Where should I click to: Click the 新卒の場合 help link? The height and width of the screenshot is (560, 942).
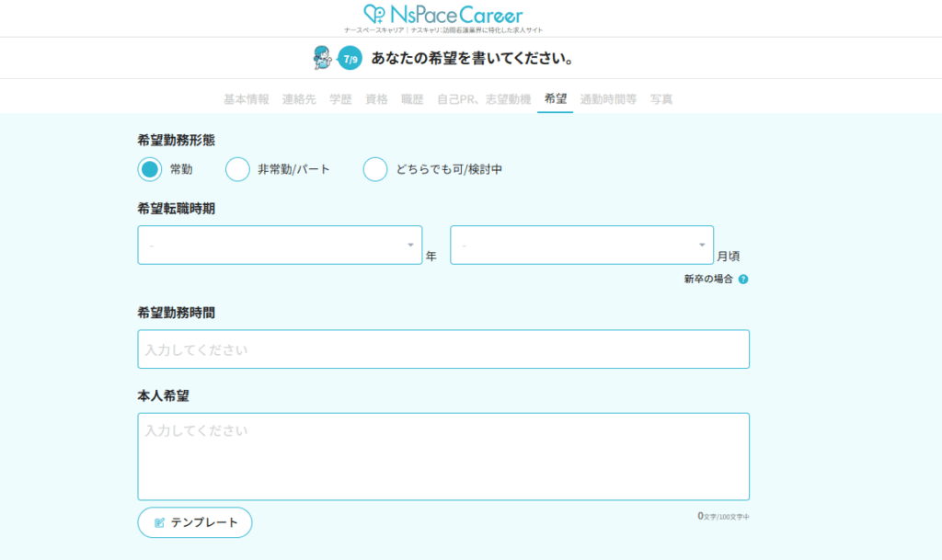click(x=708, y=280)
